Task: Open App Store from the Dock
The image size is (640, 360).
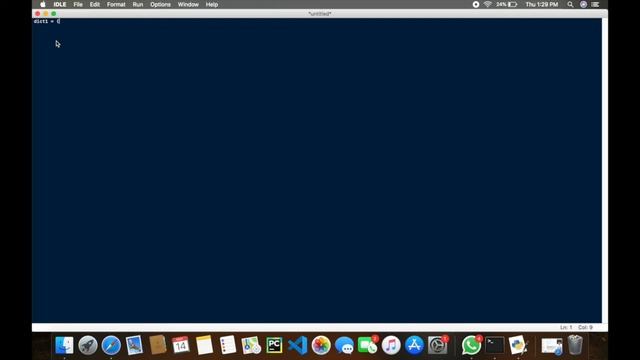Action: click(x=414, y=345)
